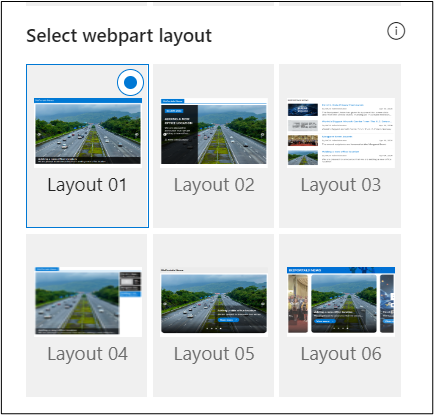Screen dimensions: 434x415
Task: Select the Layout 04 preview thumbnail
Action: [88, 302]
